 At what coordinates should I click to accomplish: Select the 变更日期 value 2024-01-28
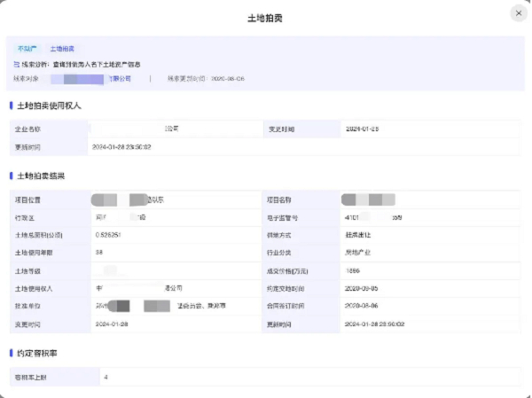(362, 129)
